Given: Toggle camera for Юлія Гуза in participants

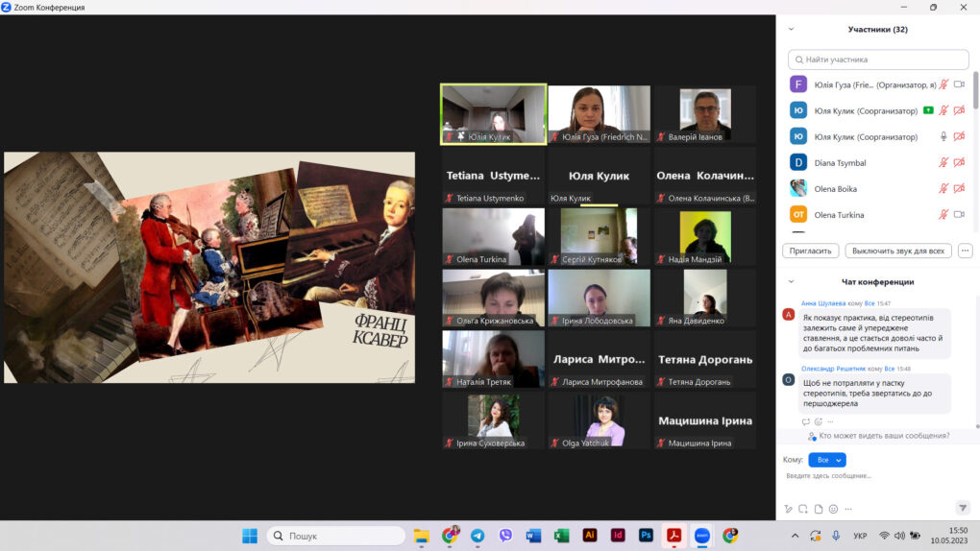Looking at the screenshot, I should [960, 84].
